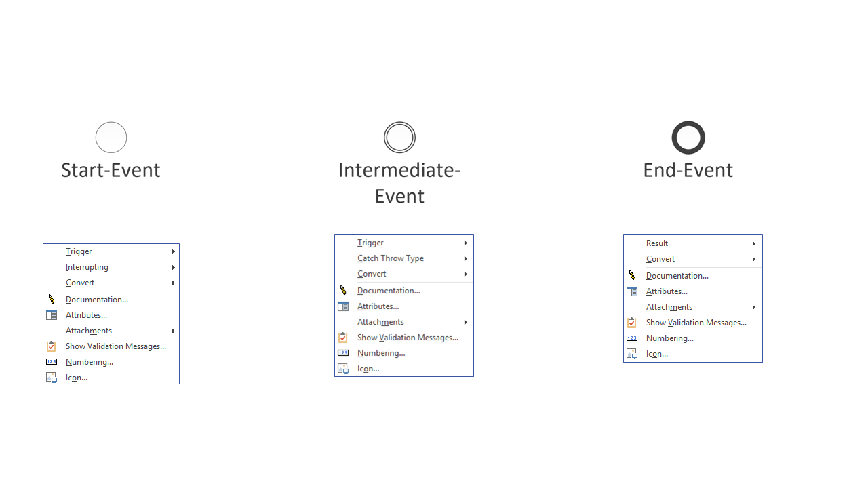Expand Trigger submenu in Start-Event menu
The image size is (868, 488).
174,251
